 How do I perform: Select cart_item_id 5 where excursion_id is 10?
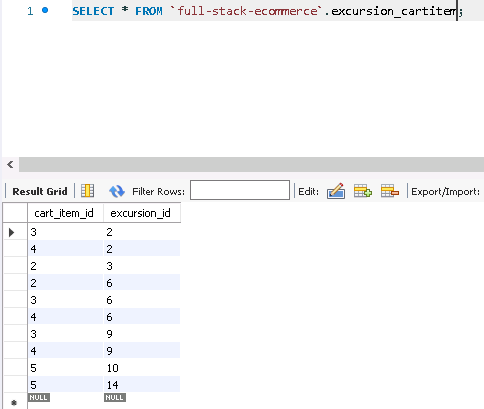coord(65,368)
